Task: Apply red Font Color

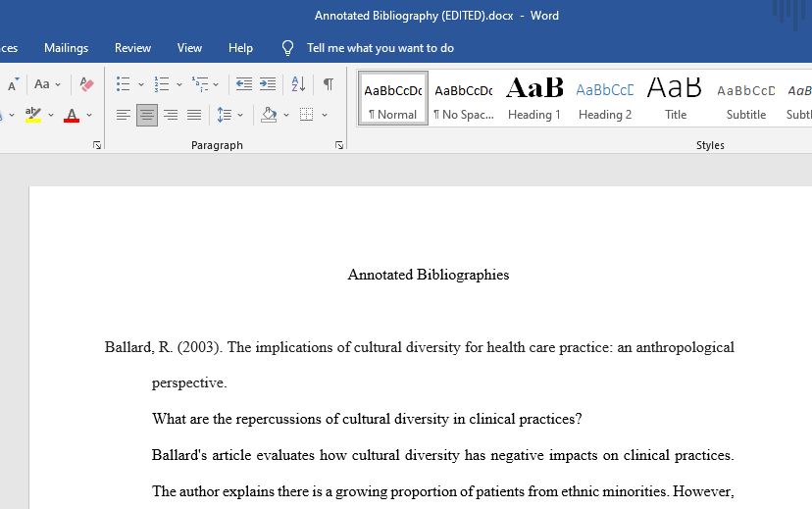Action: (72, 115)
